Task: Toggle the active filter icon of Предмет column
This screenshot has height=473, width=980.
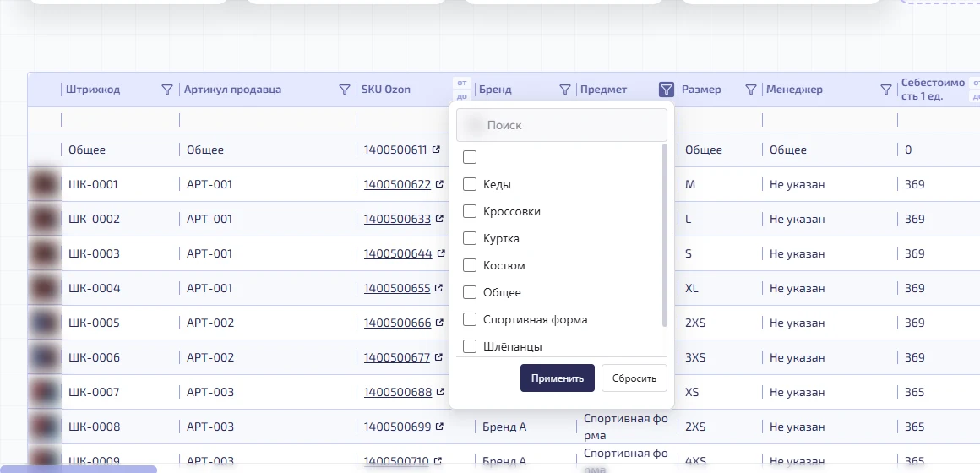Action: [667, 90]
